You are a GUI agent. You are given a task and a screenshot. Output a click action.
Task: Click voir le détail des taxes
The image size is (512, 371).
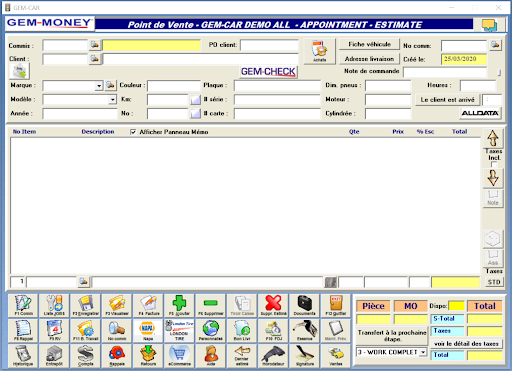point(466,344)
